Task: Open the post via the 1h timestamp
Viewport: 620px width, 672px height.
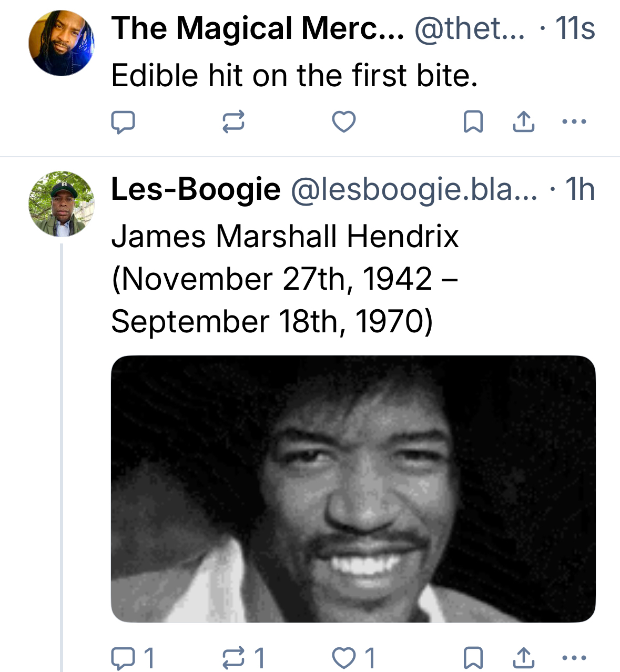Action: 580,189
